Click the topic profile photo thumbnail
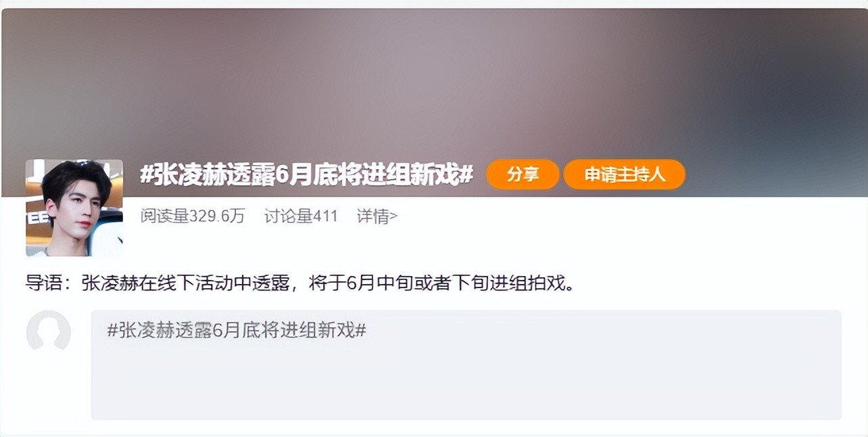Image resolution: width=868 pixels, height=437 pixels. tap(74, 208)
